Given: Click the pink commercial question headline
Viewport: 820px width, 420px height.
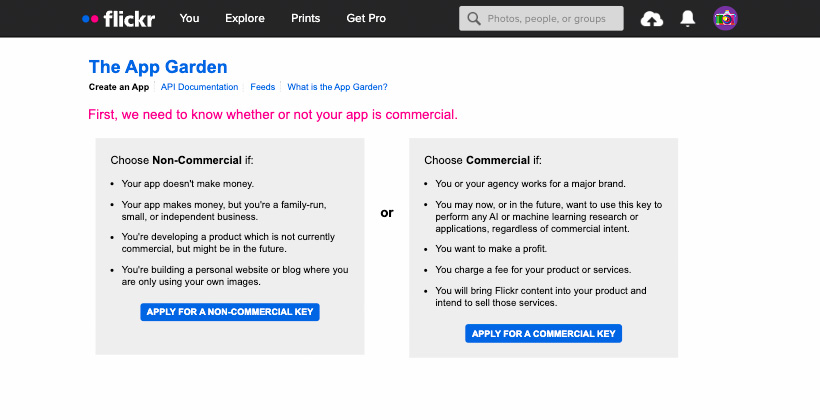Looking at the screenshot, I should [273, 115].
